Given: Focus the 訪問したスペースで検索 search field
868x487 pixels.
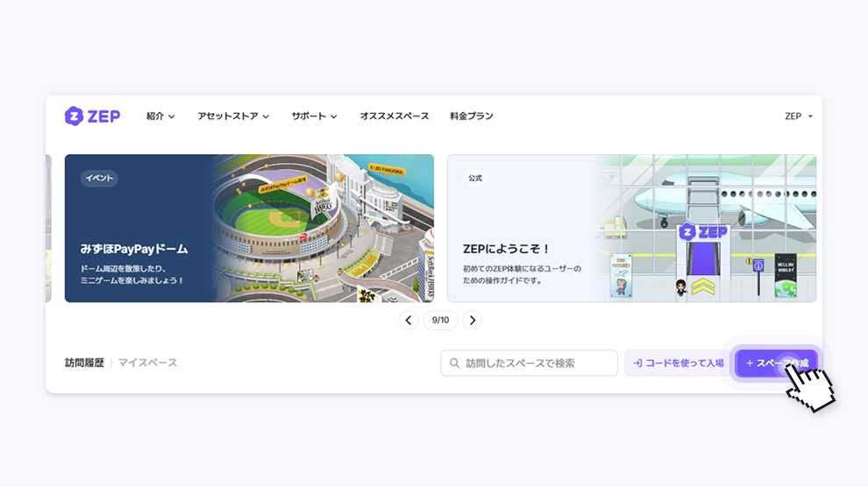Looking at the screenshot, I should 530,363.
